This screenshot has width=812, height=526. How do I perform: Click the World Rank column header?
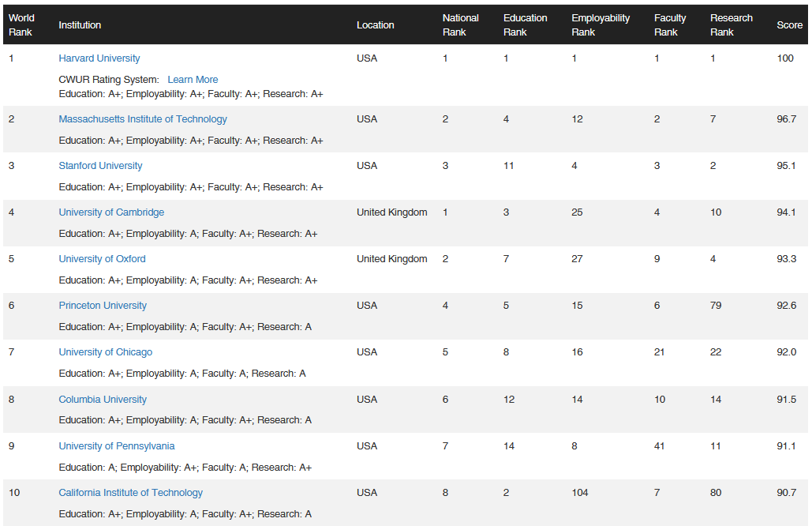point(21,24)
